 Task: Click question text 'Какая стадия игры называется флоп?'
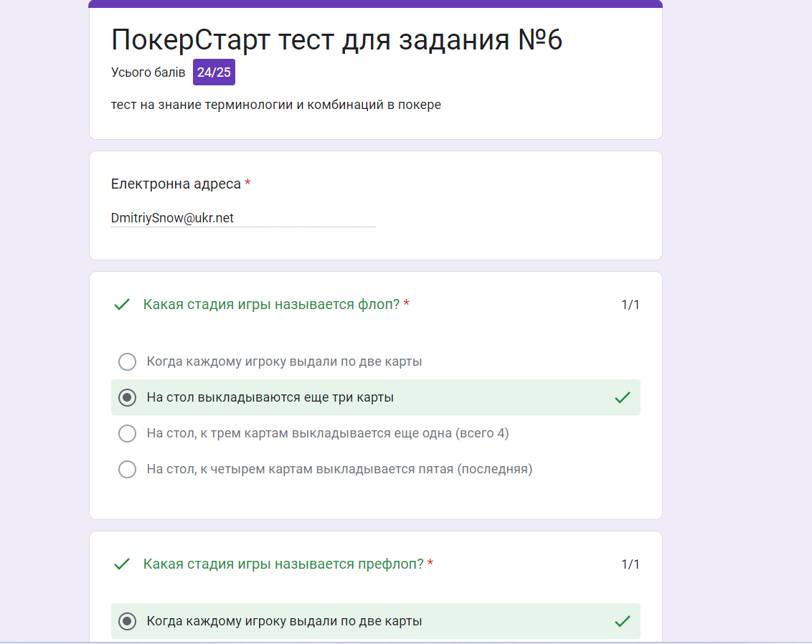(271, 304)
